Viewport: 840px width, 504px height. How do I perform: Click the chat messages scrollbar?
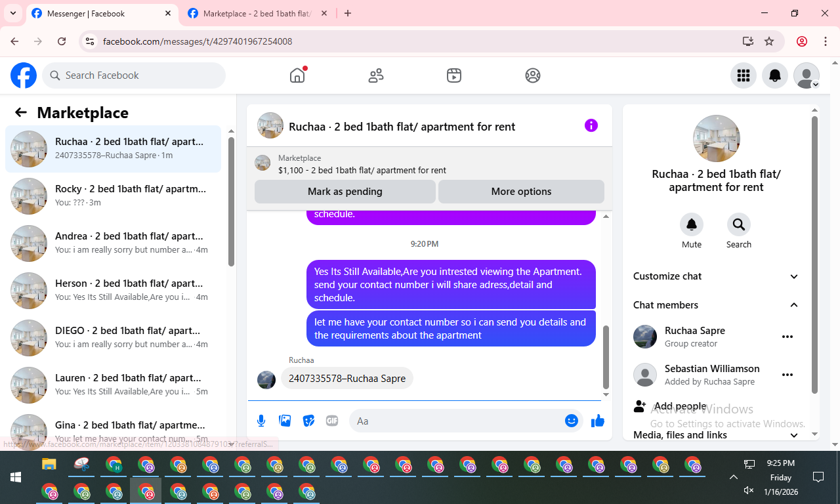click(606, 358)
